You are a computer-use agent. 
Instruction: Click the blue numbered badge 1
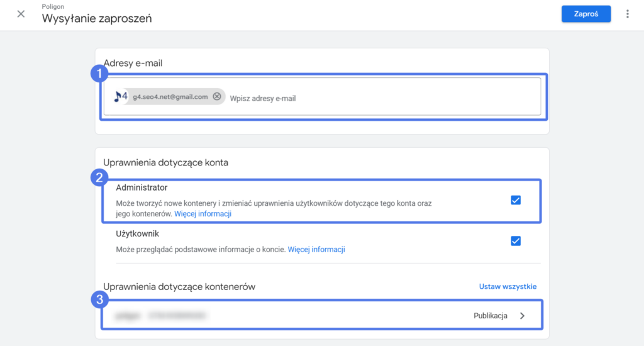[x=97, y=74]
